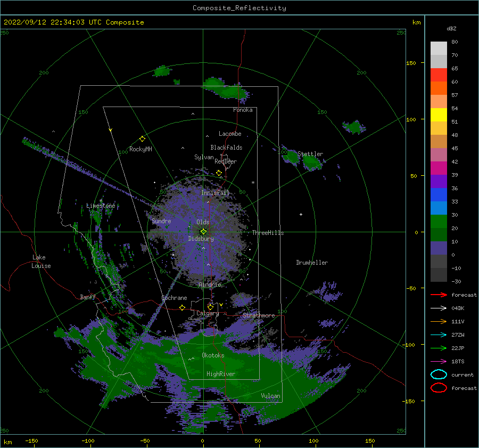Click the Calgary city label

pyautogui.click(x=208, y=313)
